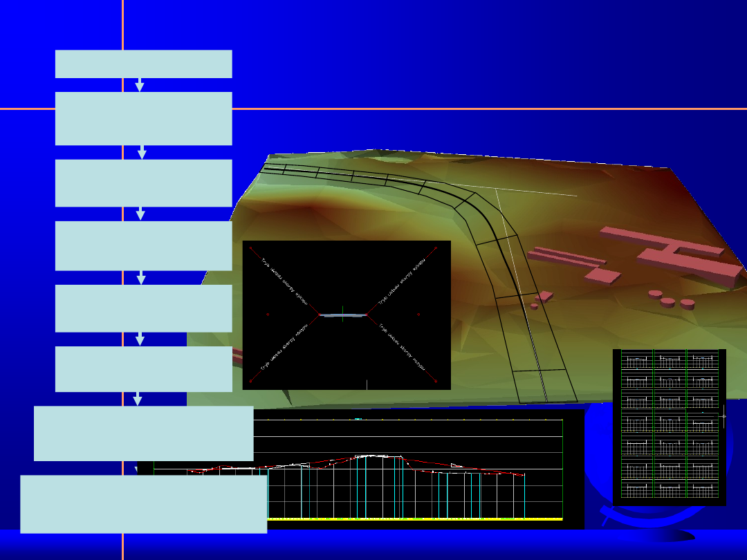Viewport: 747px width, 560px height.
Task: Select the second flowchart box from top
Action: 143,118
